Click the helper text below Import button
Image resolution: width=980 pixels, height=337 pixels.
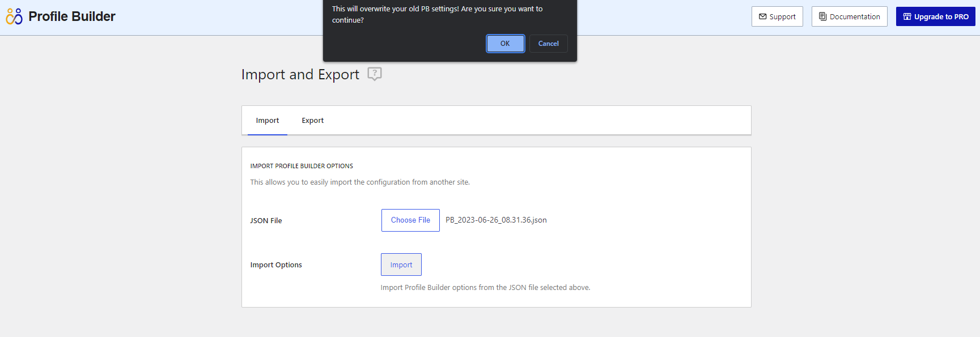tap(485, 288)
